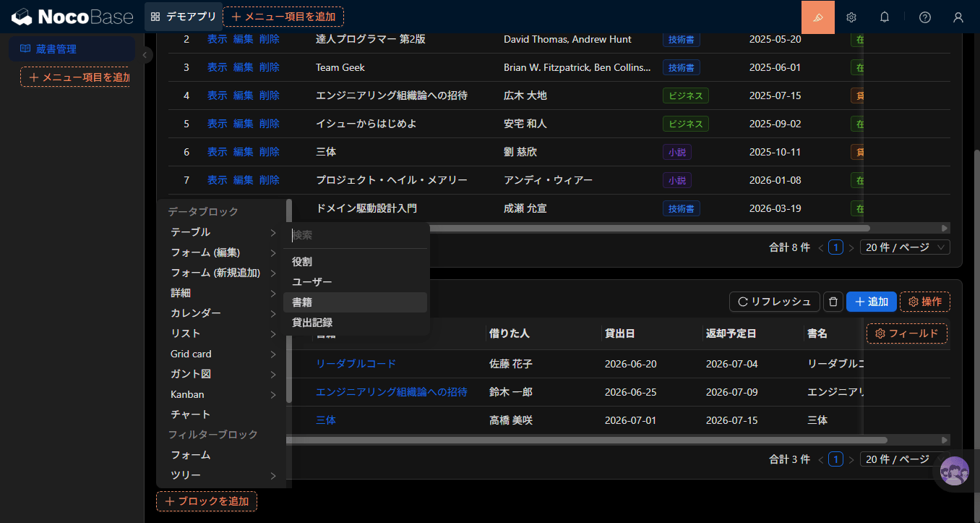Screen dimensions: 980x523
Task: Open 蔵書管理 in the sidebar
Action: pos(72,49)
